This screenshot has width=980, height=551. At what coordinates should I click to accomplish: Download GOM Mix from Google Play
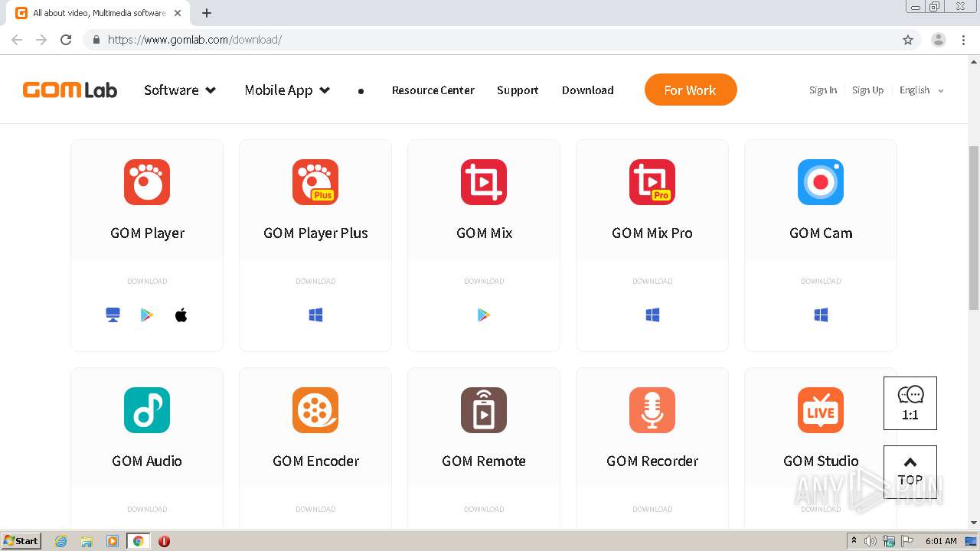pyautogui.click(x=484, y=315)
